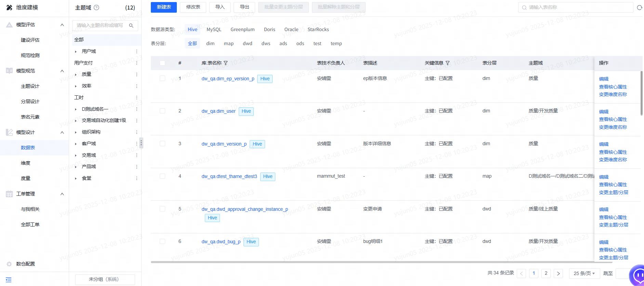Open the more-options menu for 食堂

point(136,178)
